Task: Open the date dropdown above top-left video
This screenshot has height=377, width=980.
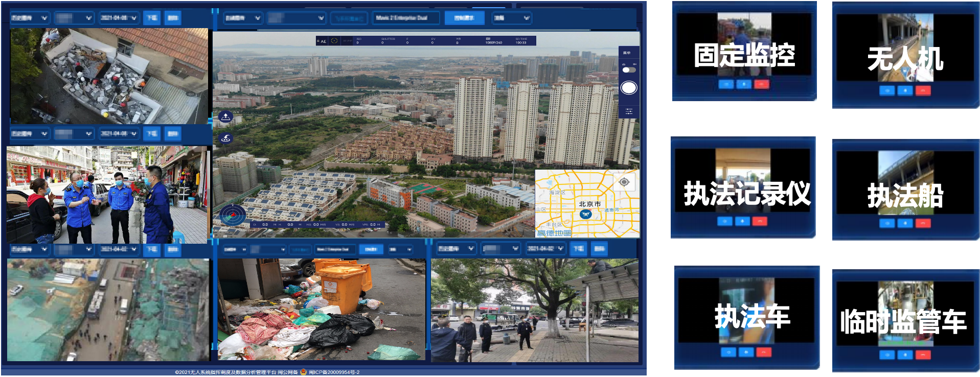Action: tap(119, 18)
